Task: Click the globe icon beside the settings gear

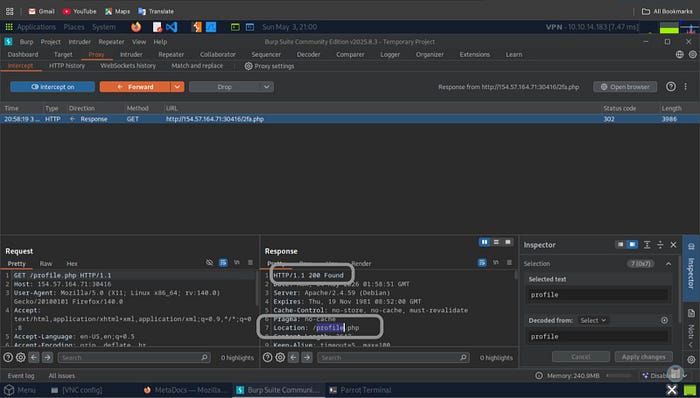Action: pos(679,54)
